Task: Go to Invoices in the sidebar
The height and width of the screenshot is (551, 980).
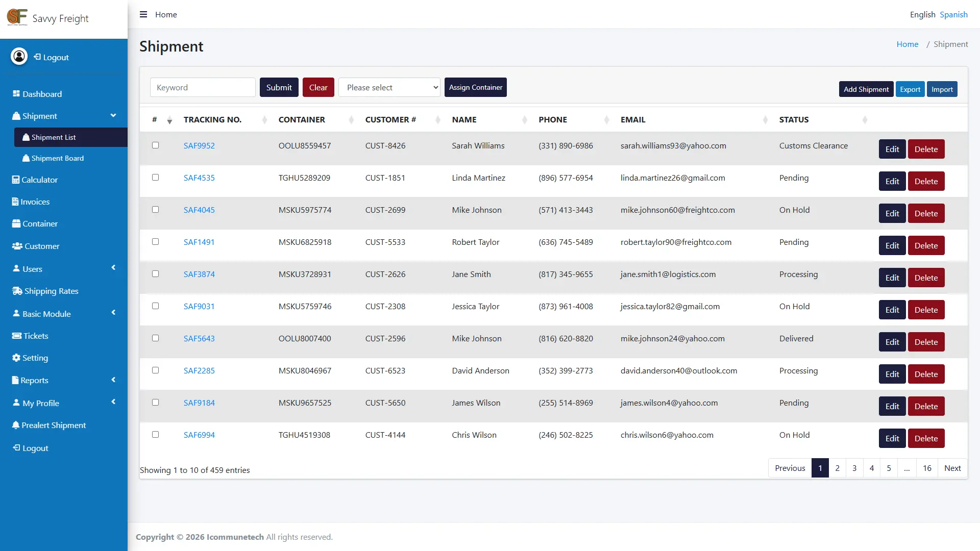Action: [x=31, y=202]
